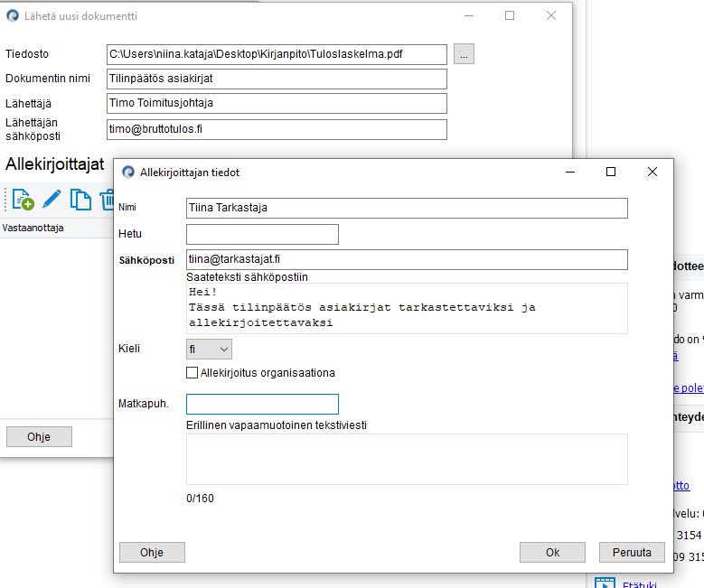Click the Lähettäjä field Timo Toimitusjohtaja
704x588 pixels.
point(277,103)
